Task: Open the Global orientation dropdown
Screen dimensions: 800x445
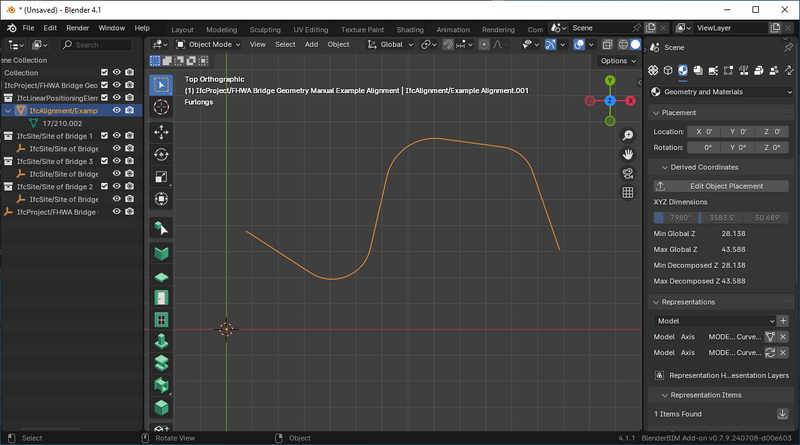Action: point(390,44)
